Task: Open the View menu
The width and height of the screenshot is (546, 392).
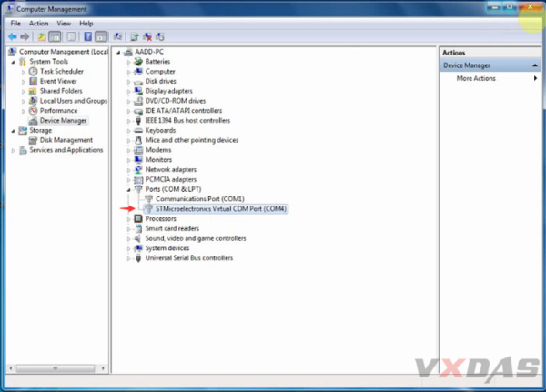Action: tap(64, 24)
